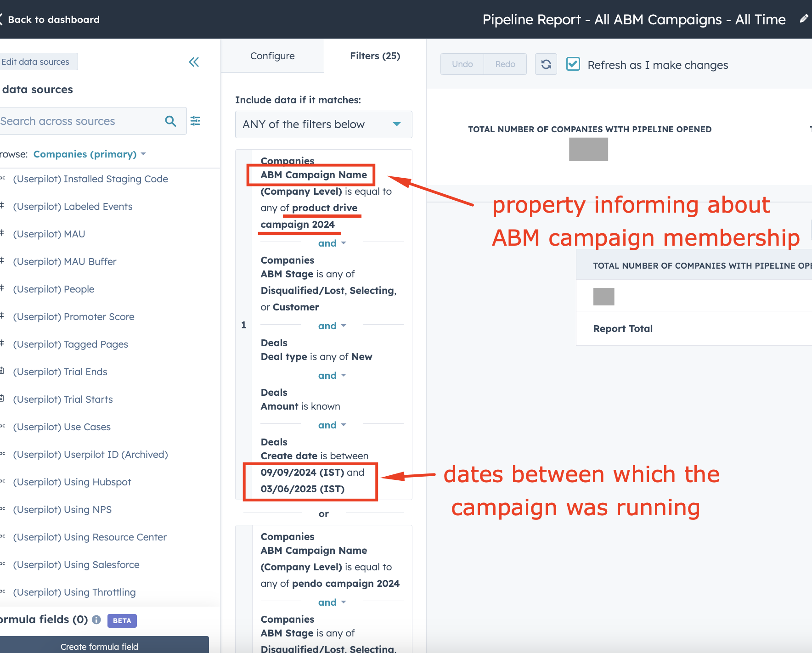Viewport: 812px width, 653px height.
Task: Click the search magnifier icon
Action: pyautogui.click(x=170, y=121)
